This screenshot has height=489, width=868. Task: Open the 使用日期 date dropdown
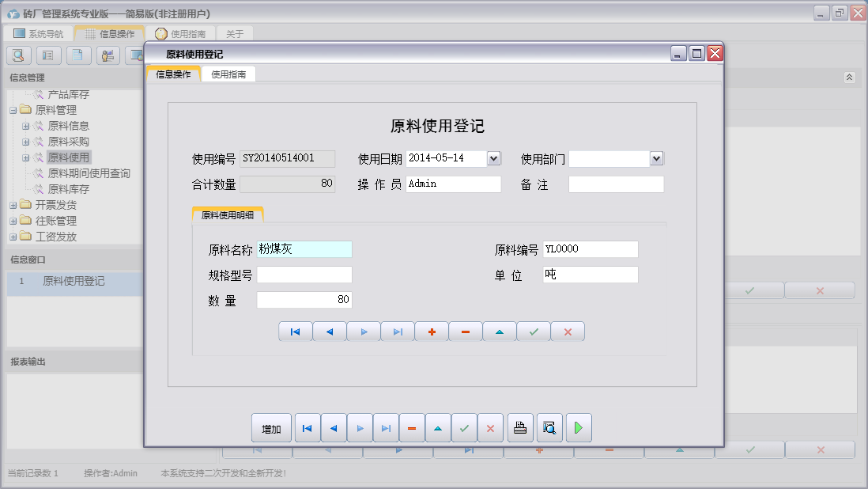coord(493,158)
